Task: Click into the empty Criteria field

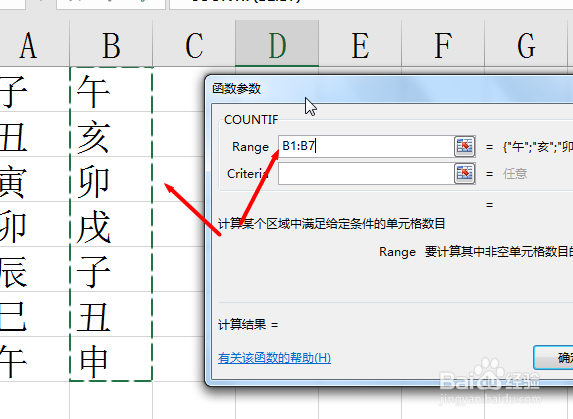Action: 366,174
